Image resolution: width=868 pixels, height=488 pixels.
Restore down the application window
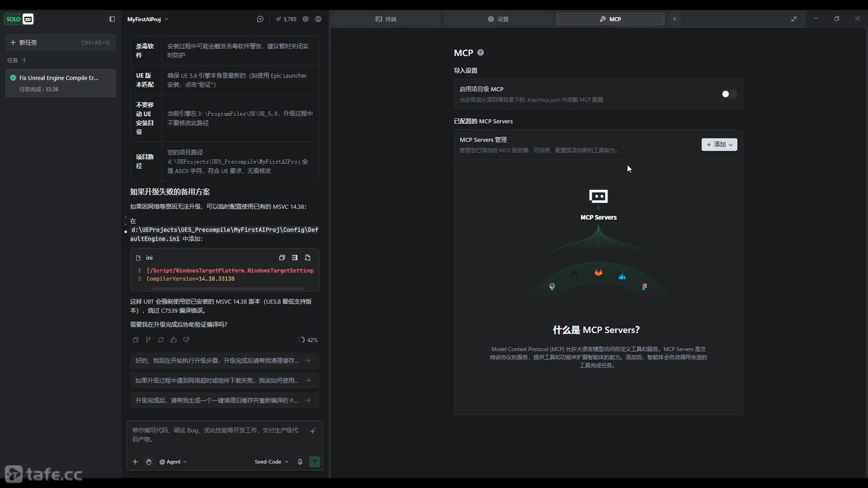tap(837, 19)
